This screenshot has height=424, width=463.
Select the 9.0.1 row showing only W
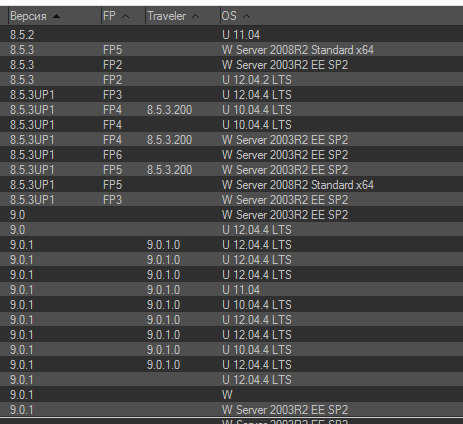(231, 395)
